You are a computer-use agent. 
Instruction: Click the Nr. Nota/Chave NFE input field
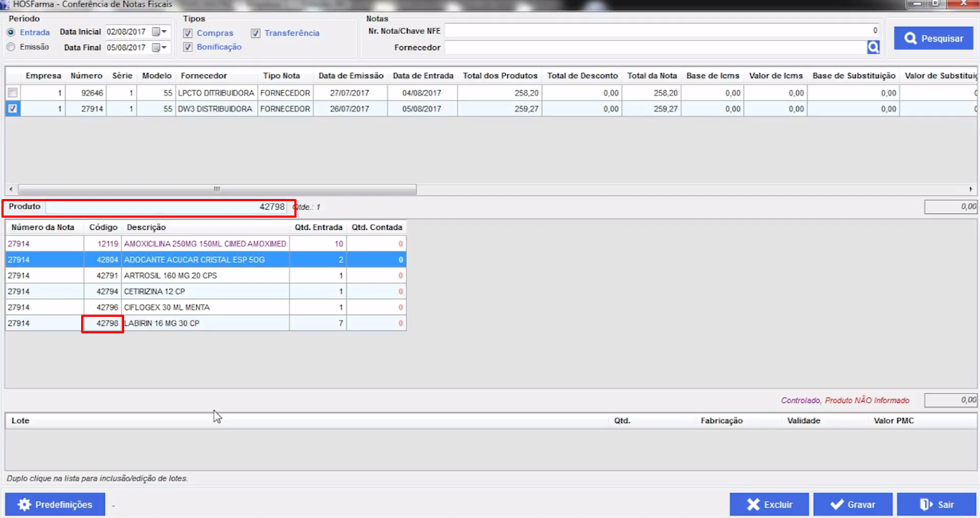point(661,31)
